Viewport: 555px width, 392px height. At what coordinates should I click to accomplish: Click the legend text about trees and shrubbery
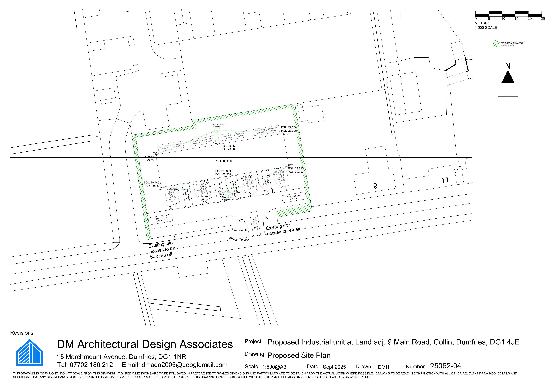click(512, 44)
